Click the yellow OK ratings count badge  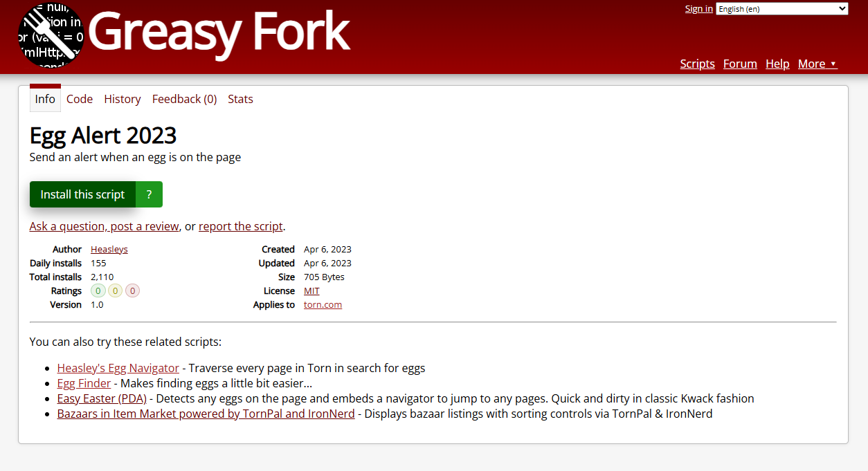pos(115,291)
